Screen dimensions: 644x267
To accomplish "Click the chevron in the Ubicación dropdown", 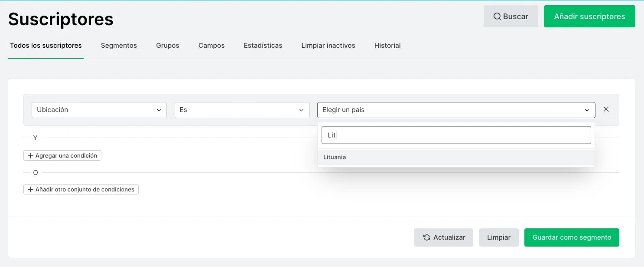I will tap(159, 110).
